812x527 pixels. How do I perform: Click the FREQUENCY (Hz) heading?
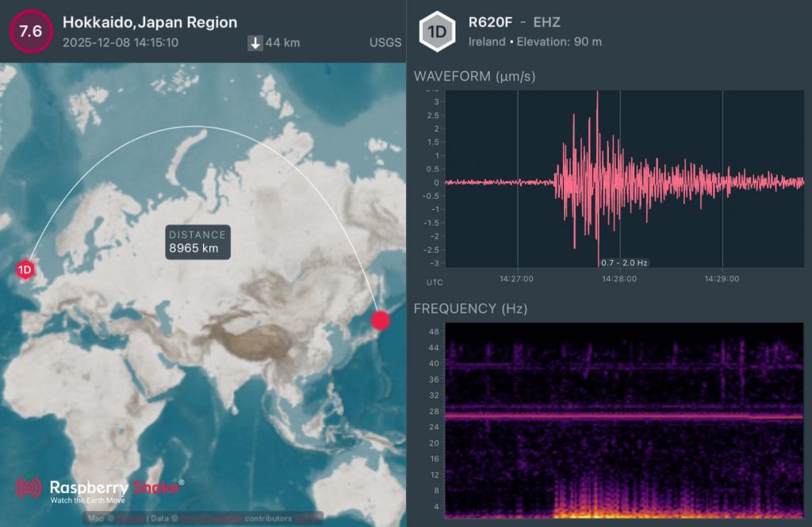[470, 308]
